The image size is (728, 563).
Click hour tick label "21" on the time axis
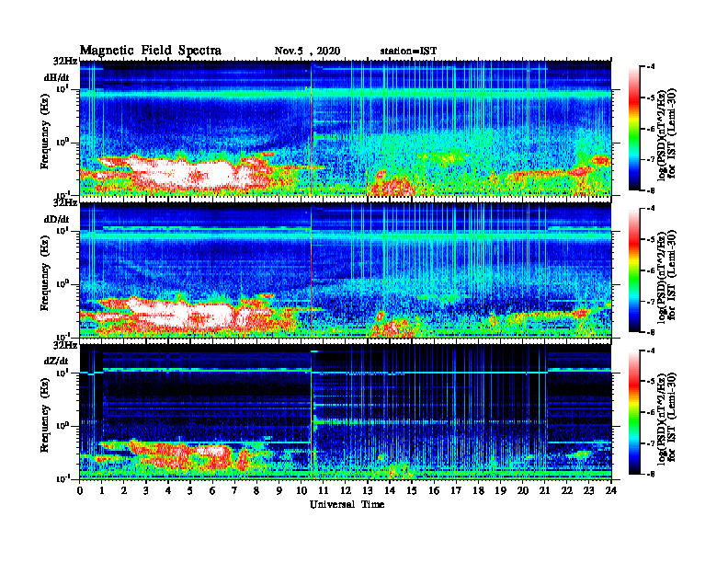click(544, 490)
